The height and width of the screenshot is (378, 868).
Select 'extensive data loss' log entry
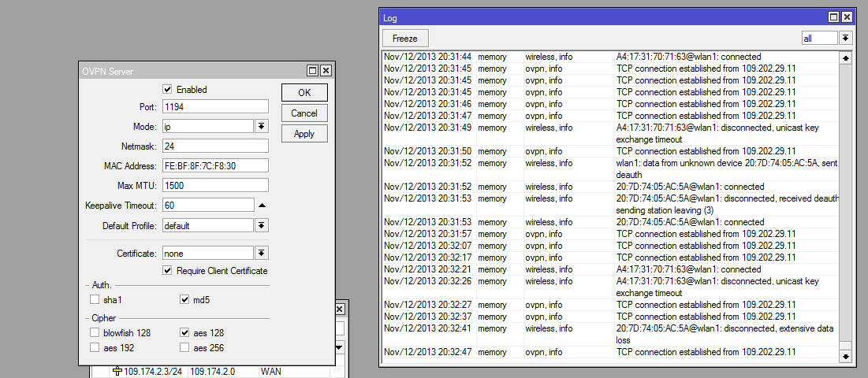tap(610, 335)
